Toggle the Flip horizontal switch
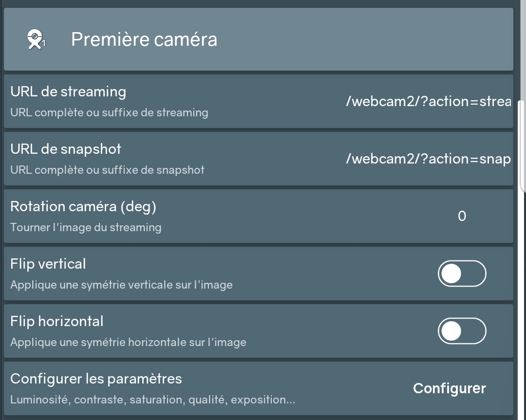This screenshot has height=420, width=526. [x=462, y=331]
